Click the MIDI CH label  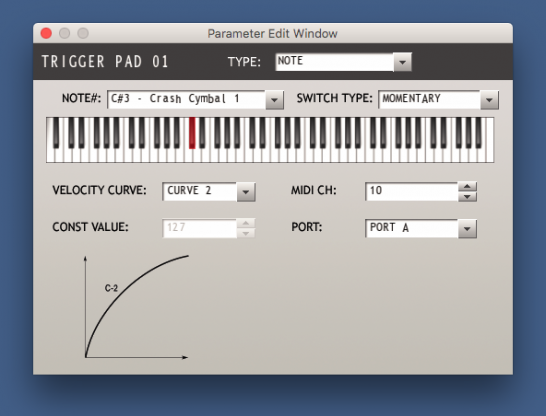[x=314, y=190]
